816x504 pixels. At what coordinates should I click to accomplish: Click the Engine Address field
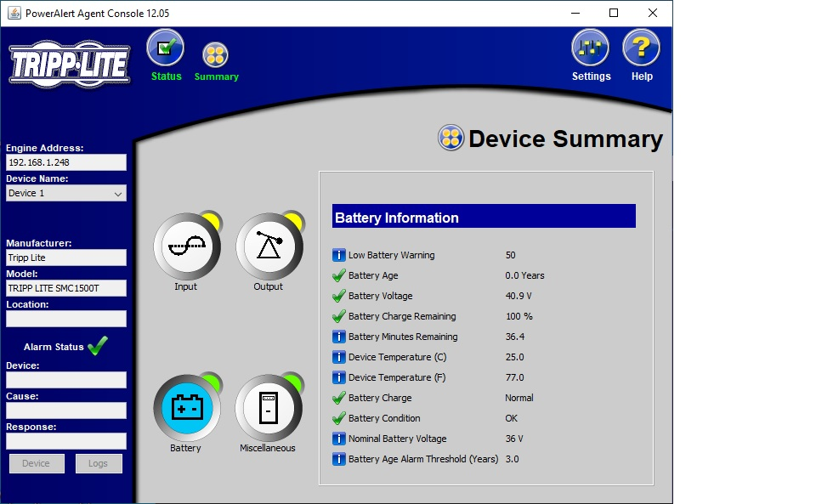pyautogui.click(x=66, y=162)
